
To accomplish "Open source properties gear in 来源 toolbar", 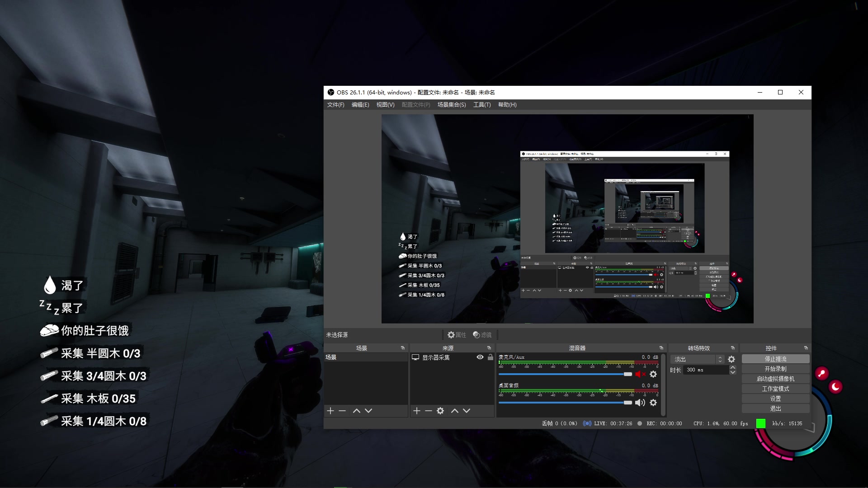I will pyautogui.click(x=440, y=411).
